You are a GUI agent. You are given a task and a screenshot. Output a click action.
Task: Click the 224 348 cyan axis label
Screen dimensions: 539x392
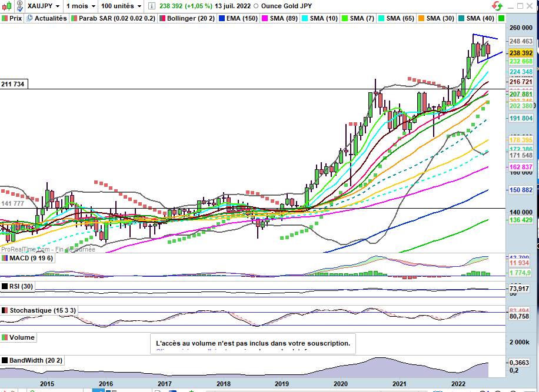(521, 71)
